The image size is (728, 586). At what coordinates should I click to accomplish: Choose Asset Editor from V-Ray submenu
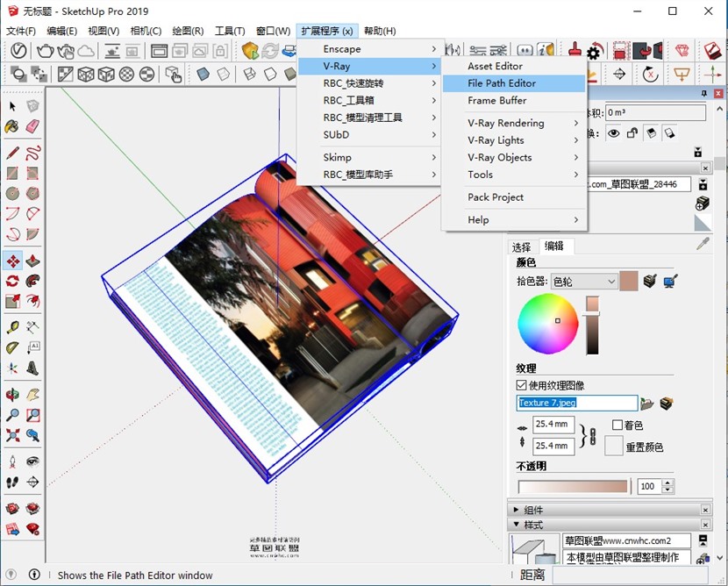tap(514, 66)
